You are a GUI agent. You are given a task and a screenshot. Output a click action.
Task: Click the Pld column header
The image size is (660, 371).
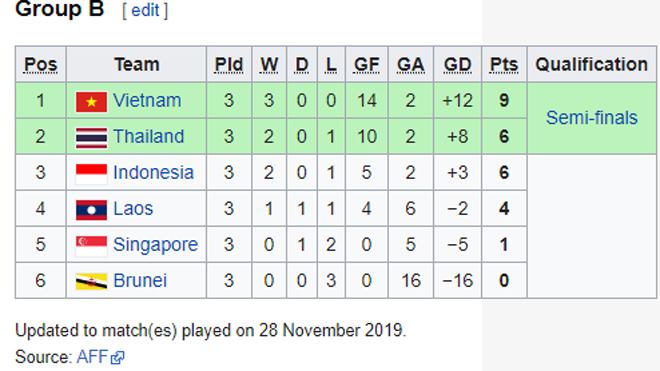coord(229,64)
